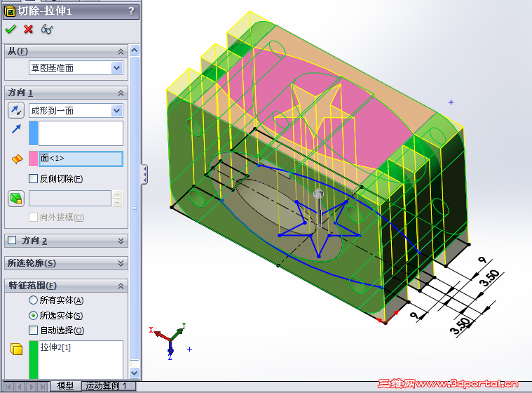Viewport: 532px width, 393px height.
Task: Switch to 模型 tab
Action: tap(65, 386)
